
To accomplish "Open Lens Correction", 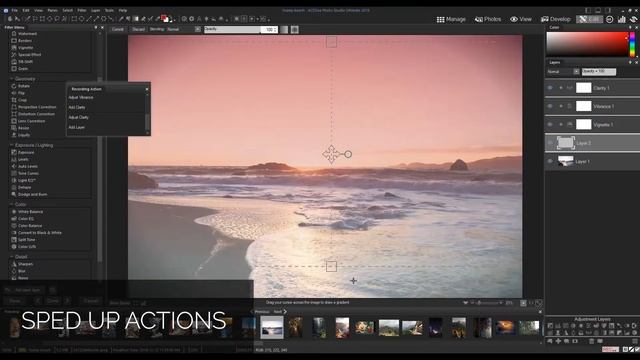I will pyautogui.click(x=29, y=121).
